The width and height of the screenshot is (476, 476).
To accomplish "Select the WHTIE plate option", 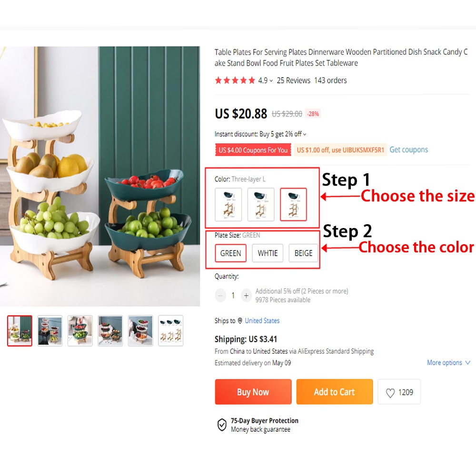I will click(268, 253).
